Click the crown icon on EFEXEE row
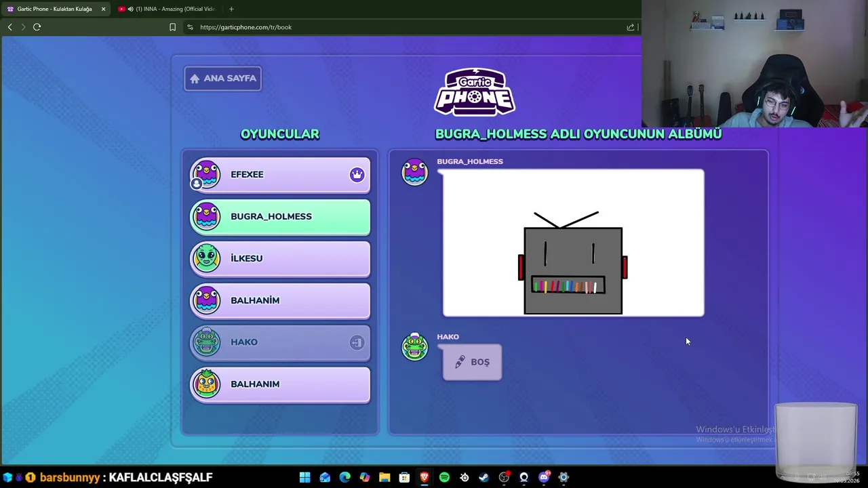 coord(357,175)
